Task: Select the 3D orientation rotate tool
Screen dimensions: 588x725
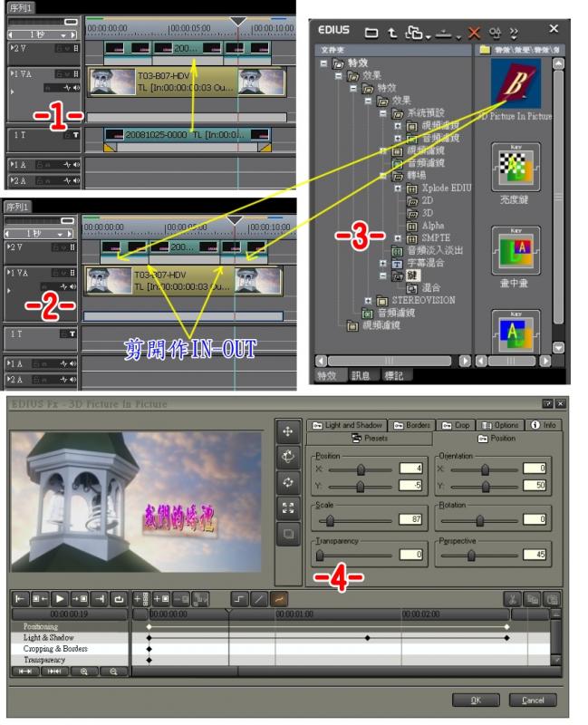Action: click(287, 457)
